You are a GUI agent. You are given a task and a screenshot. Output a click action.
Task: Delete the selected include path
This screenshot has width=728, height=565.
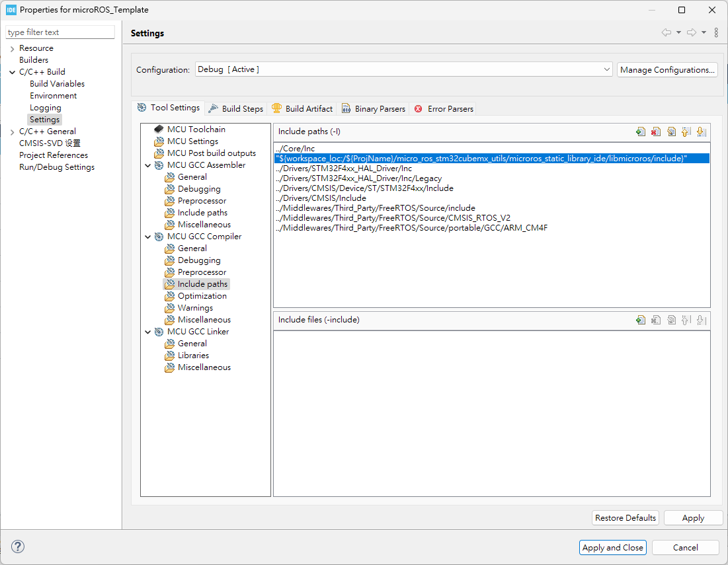tap(655, 132)
